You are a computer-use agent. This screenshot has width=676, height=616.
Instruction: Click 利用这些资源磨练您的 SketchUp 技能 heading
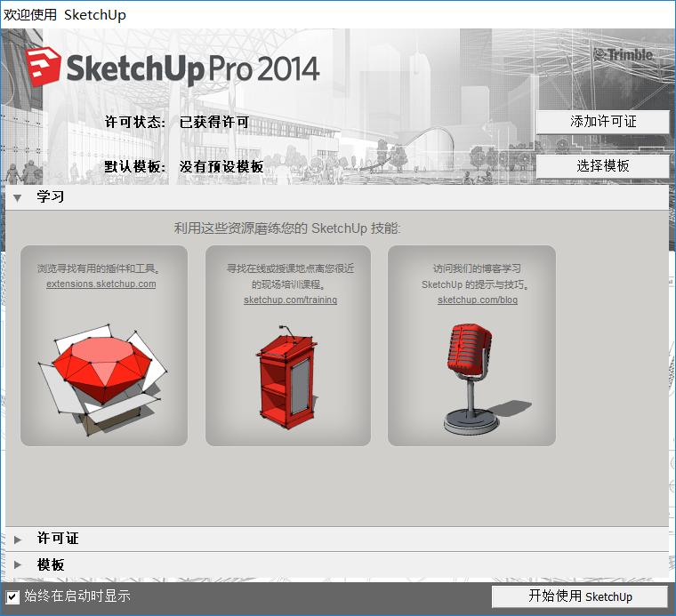287,228
